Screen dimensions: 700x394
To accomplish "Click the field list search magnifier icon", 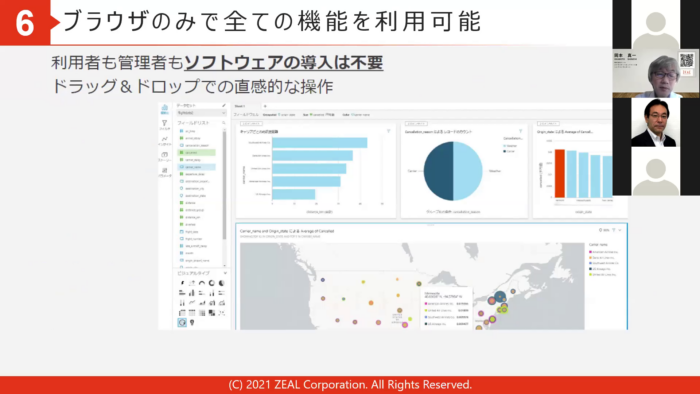I will [224, 123].
